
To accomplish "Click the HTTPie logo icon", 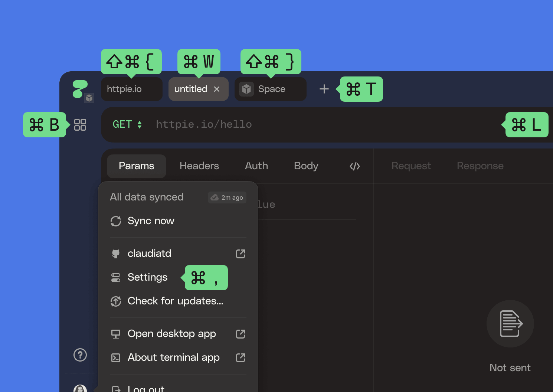I will pos(80,89).
